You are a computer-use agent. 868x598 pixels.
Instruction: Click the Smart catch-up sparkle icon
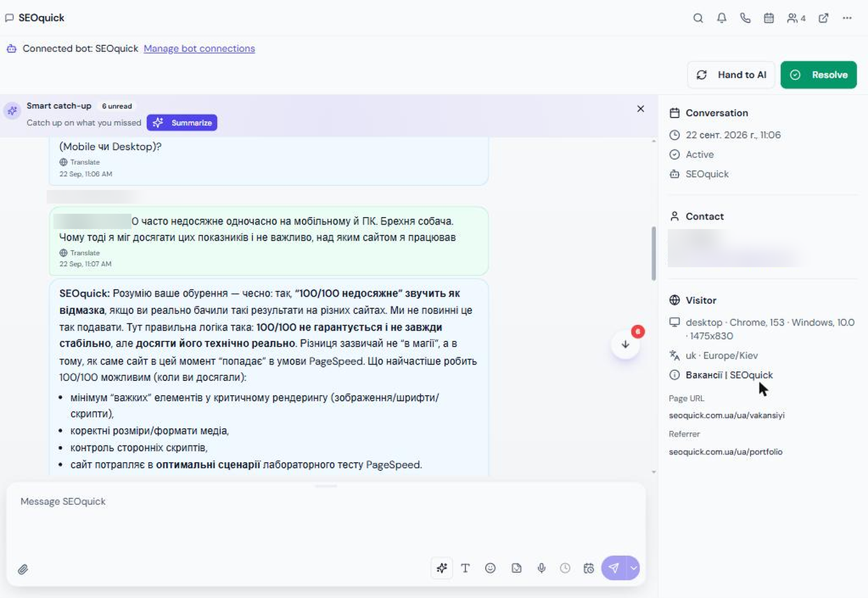[12, 110]
